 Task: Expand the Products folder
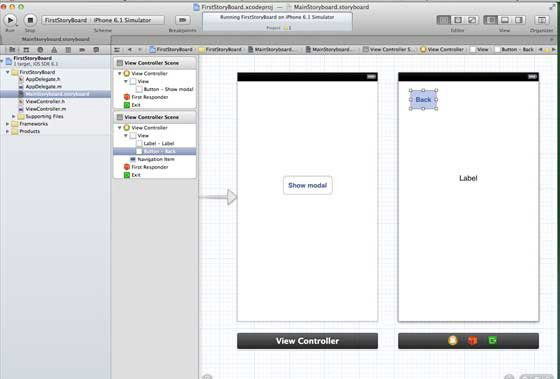click(8, 131)
